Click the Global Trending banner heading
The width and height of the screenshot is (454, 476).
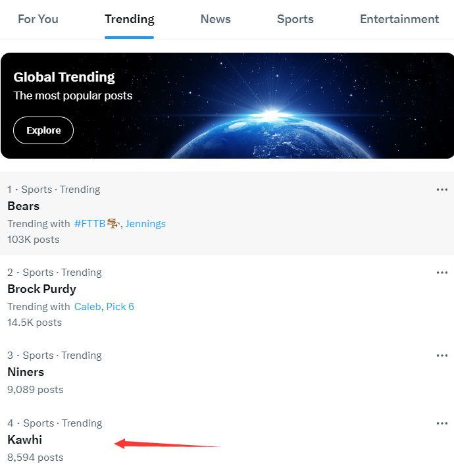pyautogui.click(x=64, y=77)
